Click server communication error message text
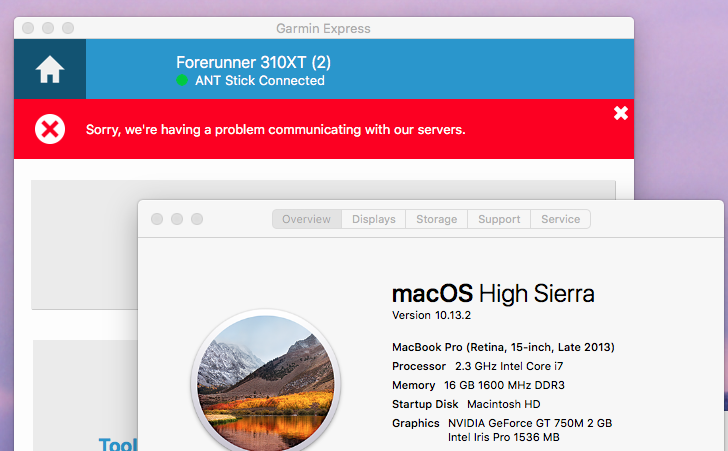 (275, 130)
